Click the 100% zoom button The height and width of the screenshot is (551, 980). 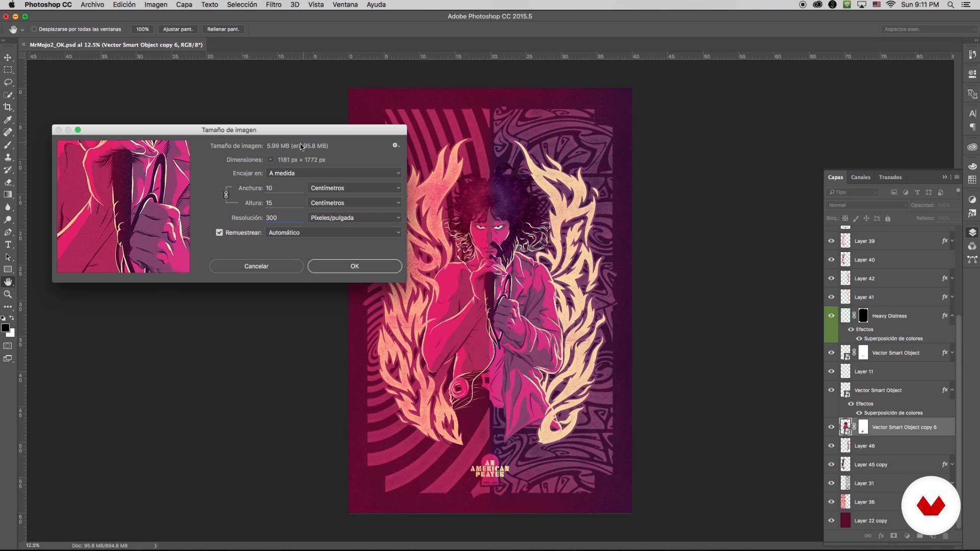(142, 29)
